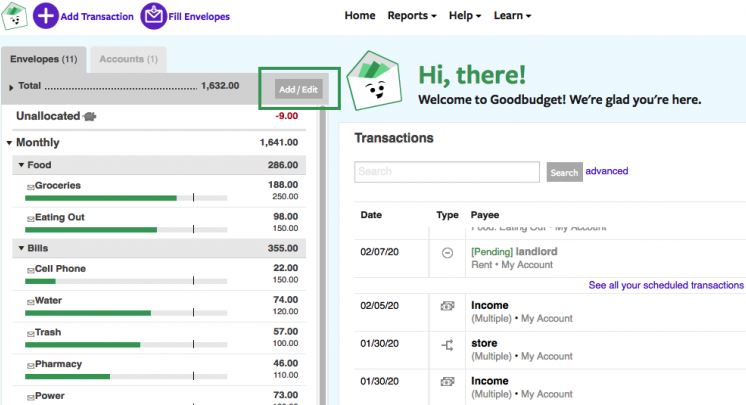The width and height of the screenshot is (746, 405).
Task: Click the Add Transaction plus icon
Action: (x=46, y=16)
